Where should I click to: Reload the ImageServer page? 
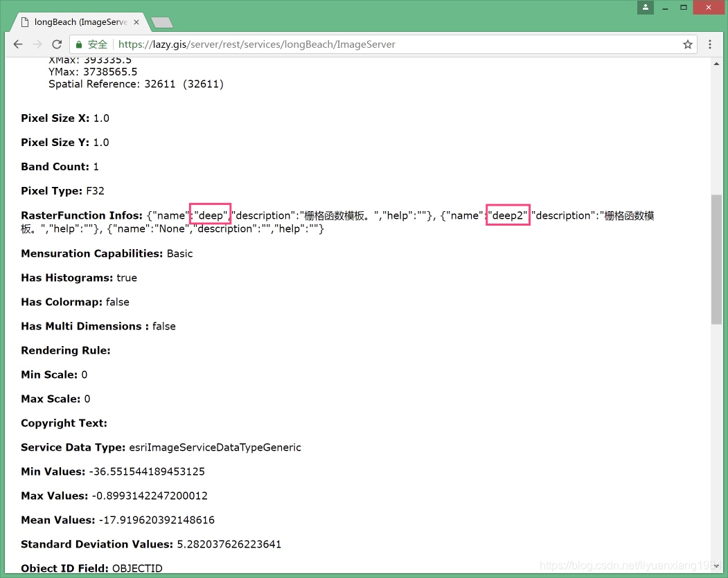click(x=57, y=44)
